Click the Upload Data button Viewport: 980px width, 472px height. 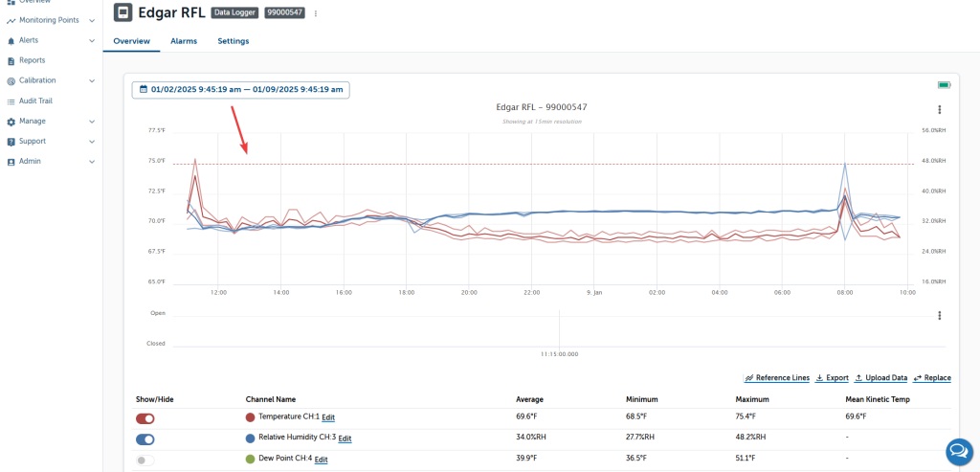click(x=880, y=378)
